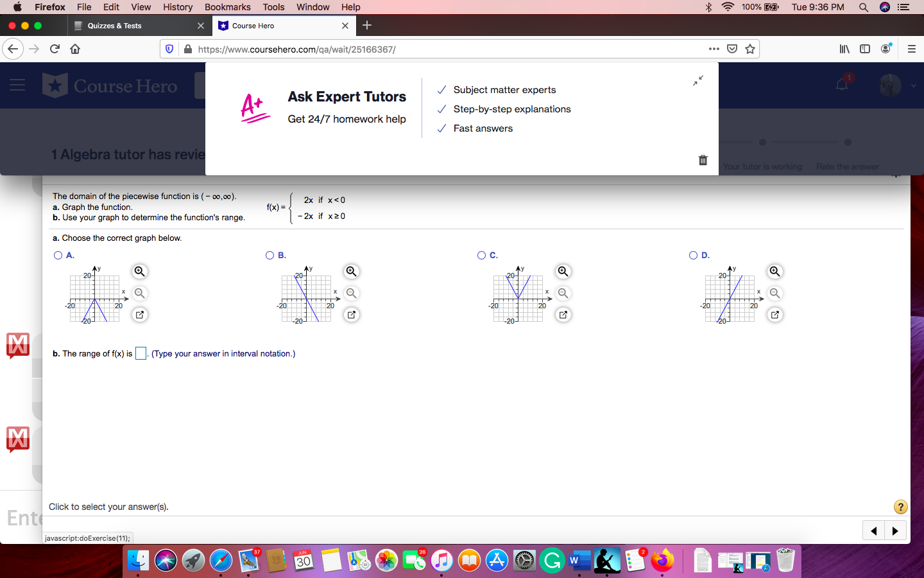Switch to the Course Hero tab

[x=283, y=26]
